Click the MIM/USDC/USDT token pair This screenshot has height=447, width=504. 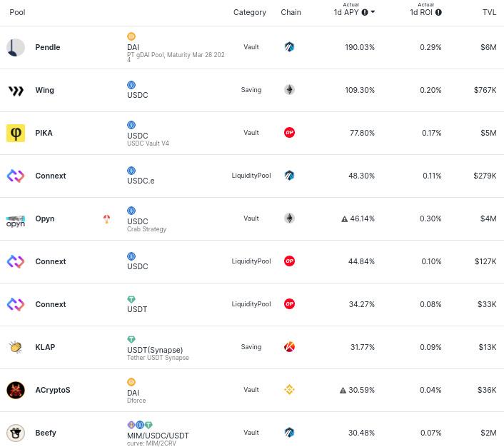coord(158,436)
